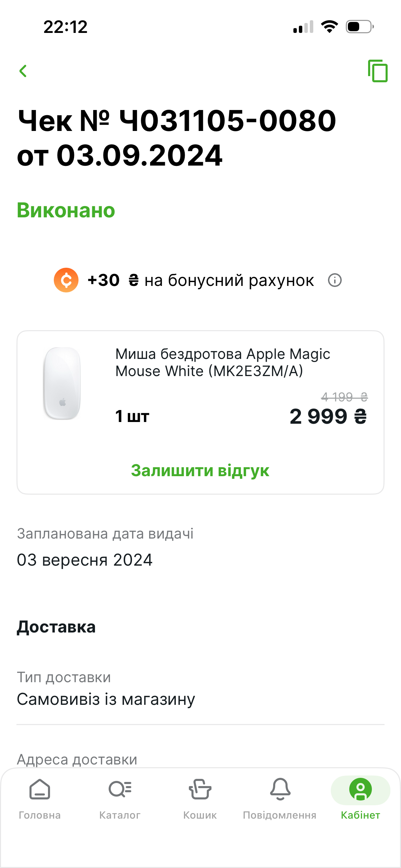The image size is (401, 868).
Task: Copy receipt number with copy icon
Action: pyautogui.click(x=377, y=71)
